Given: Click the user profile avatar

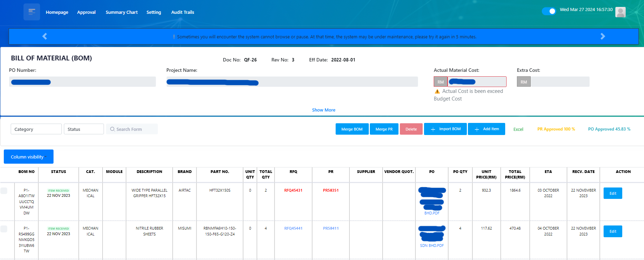Looking at the screenshot, I should [x=620, y=12].
